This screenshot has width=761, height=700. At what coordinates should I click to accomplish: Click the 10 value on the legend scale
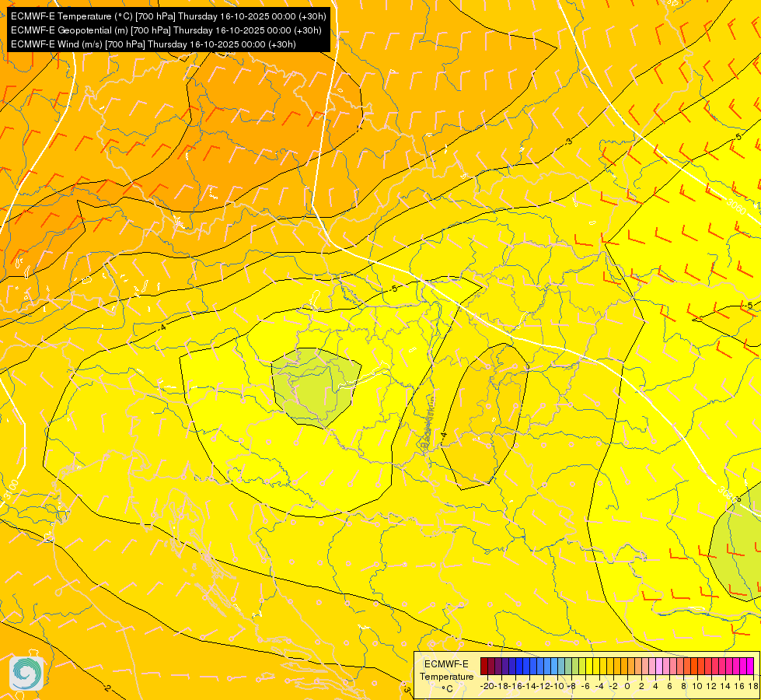(x=697, y=687)
